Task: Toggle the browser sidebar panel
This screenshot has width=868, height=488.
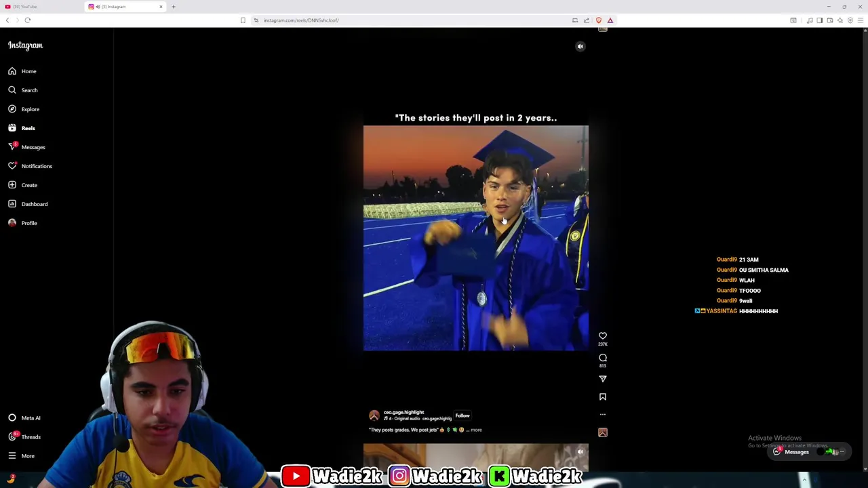Action: point(819,20)
